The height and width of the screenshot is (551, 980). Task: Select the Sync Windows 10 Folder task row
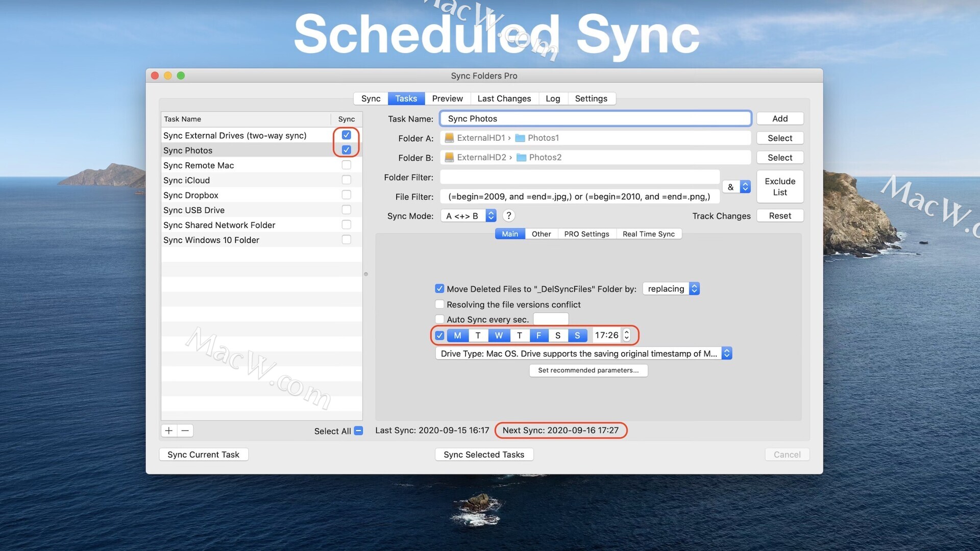(x=261, y=240)
